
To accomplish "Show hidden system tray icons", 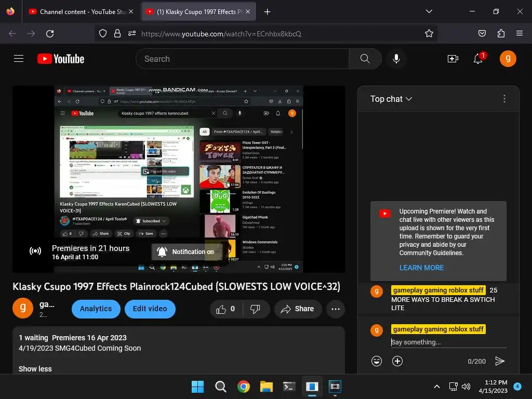I will 437,387.
